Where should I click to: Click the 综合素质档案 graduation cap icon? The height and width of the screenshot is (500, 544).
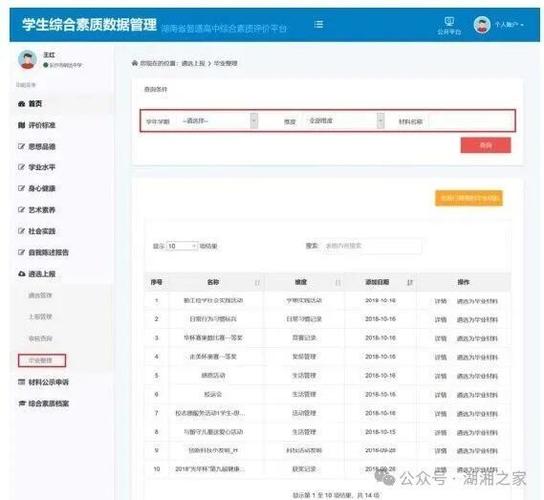[x=22, y=403]
